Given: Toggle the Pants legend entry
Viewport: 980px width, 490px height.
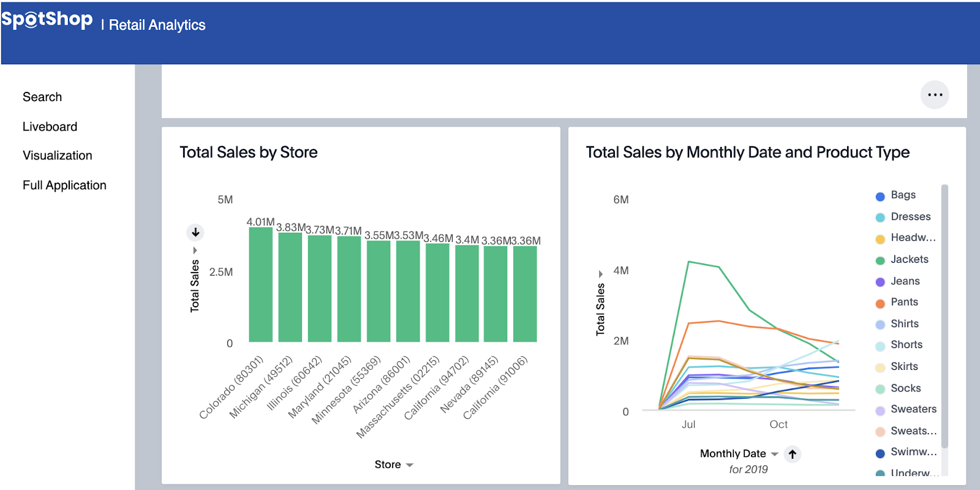Looking at the screenshot, I should [x=904, y=302].
